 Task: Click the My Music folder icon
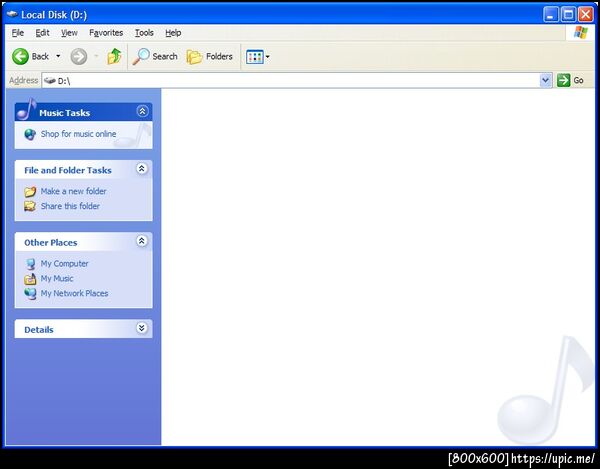pos(30,279)
